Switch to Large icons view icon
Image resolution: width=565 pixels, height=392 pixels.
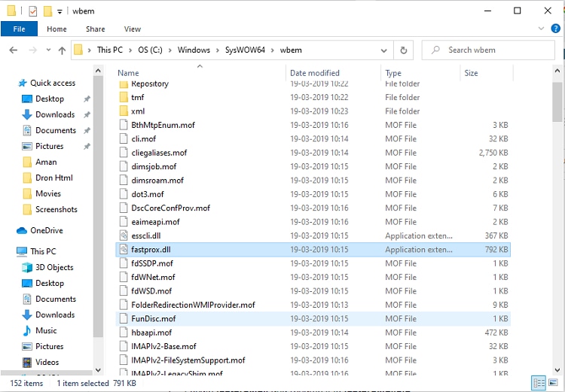pos(553,383)
